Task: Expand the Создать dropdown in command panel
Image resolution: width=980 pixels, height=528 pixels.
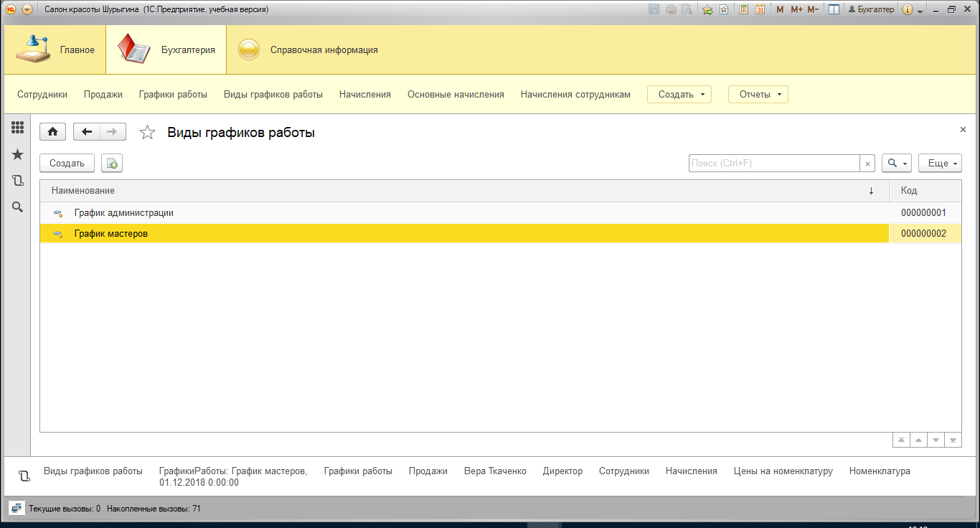Action: [679, 94]
